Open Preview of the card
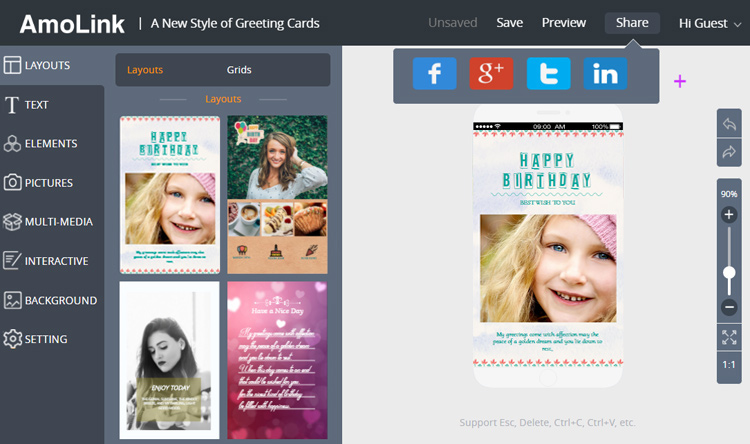This screenshot has width=750, height=444. [563, 23]
